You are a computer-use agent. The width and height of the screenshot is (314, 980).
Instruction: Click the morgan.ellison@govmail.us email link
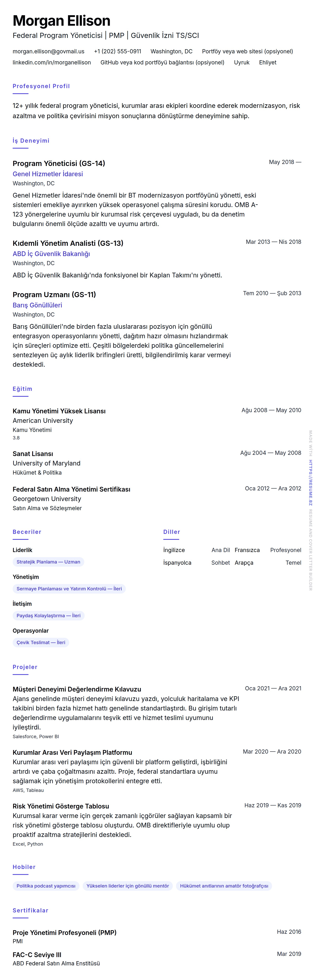click(48, 51)
